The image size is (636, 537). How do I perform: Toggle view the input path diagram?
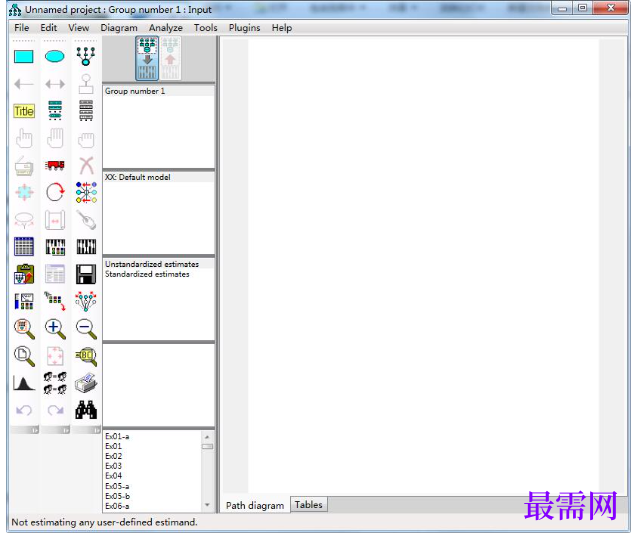147,58
